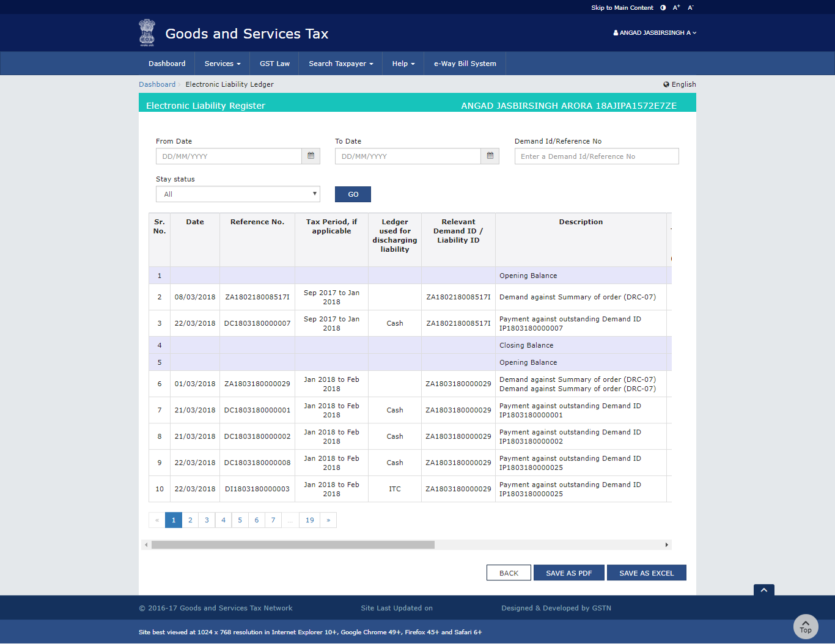835x644 pixels.
Task: Decrease font size using A- icon
Action: (x=690, y=7)
